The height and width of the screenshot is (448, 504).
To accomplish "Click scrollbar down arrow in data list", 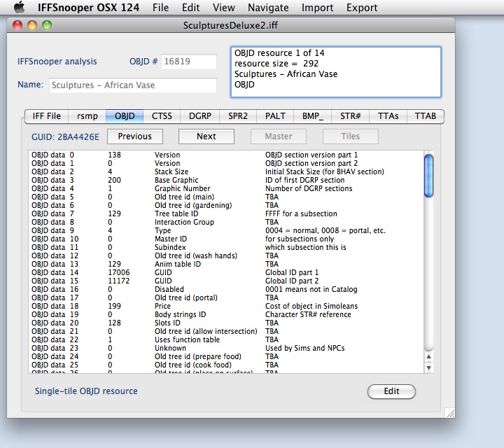I will (x=429, y=367).
